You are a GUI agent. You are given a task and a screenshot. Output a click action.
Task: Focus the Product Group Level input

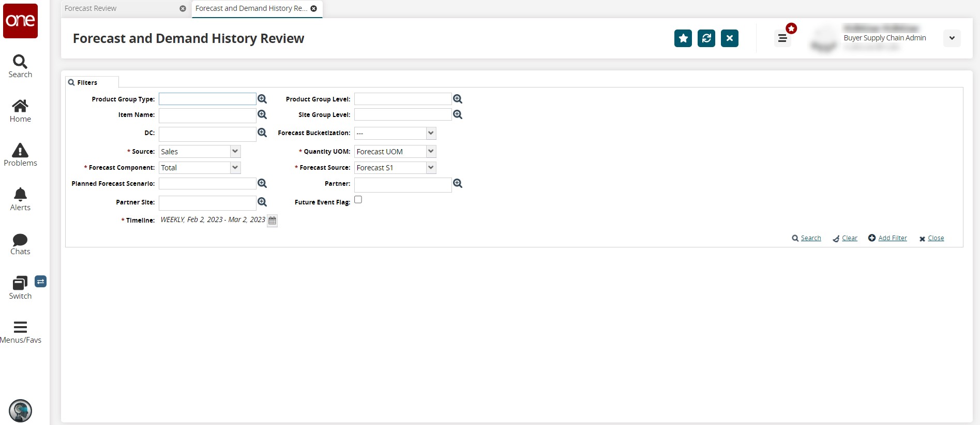click(403, 99)
